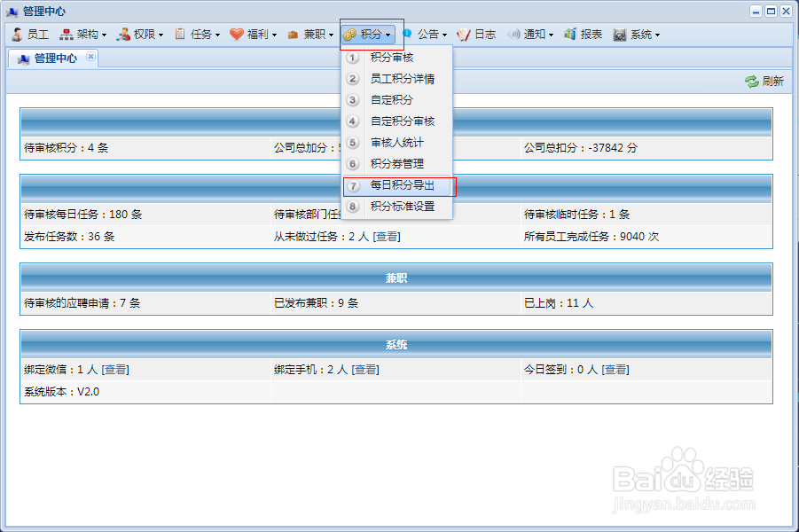
Task: Click number 2 icon beside 员工积分详情
Action: pos(353,79)
